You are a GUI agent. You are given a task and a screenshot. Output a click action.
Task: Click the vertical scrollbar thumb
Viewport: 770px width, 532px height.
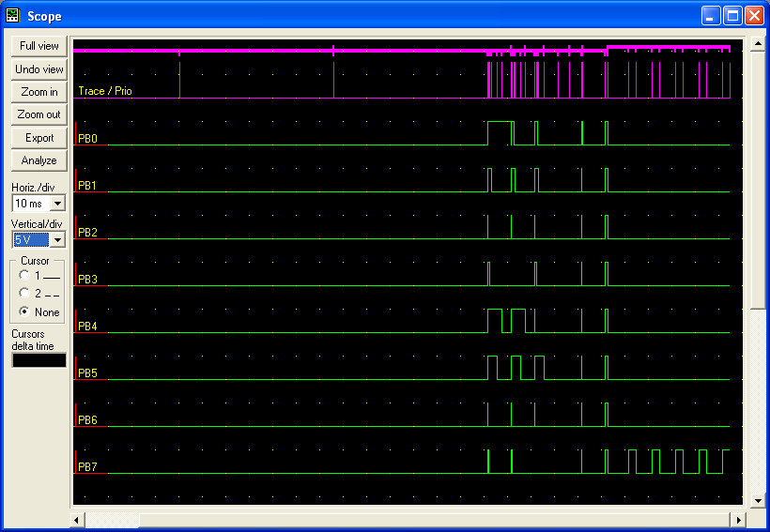[x=758, y=180]
